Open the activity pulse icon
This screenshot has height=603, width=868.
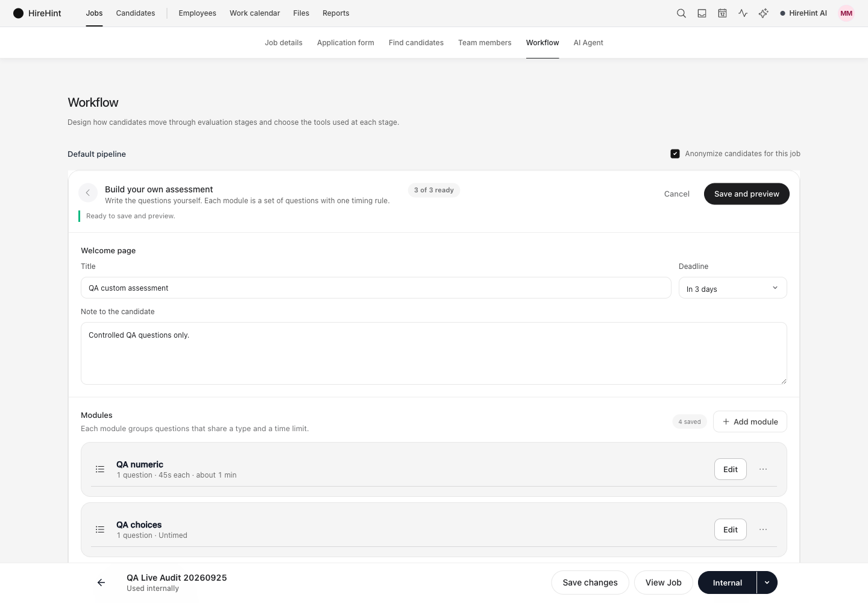(743, 13)
